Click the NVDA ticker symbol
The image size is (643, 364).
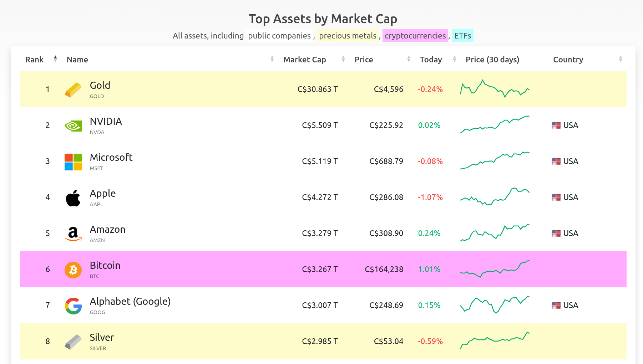tap(97, 132)
